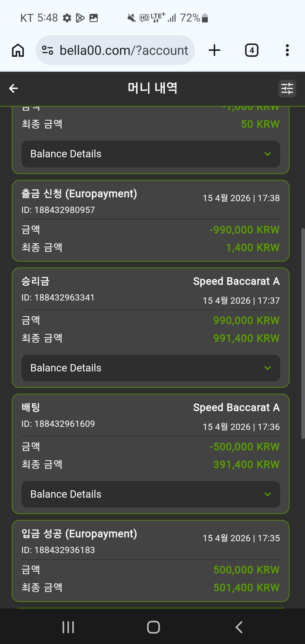Open site info icon in address bar
Screen dimensions: 305x644
pyautogui.click(x=47, y=50)
